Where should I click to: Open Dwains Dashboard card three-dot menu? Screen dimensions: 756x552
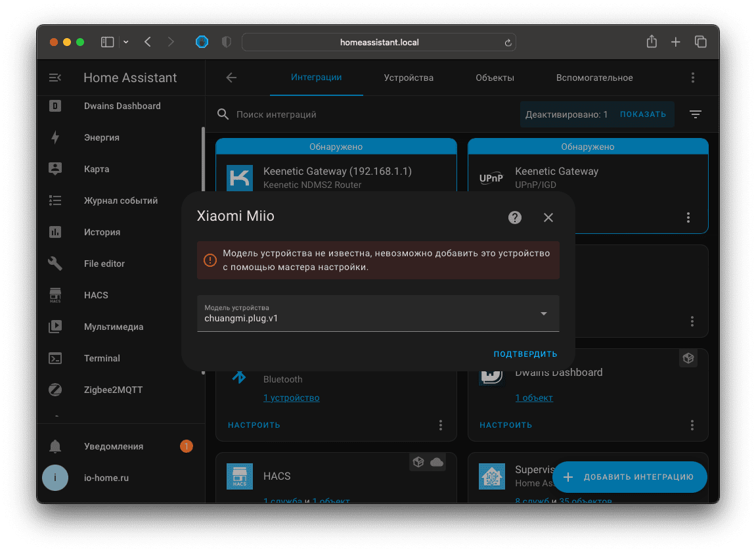[692, 425]
